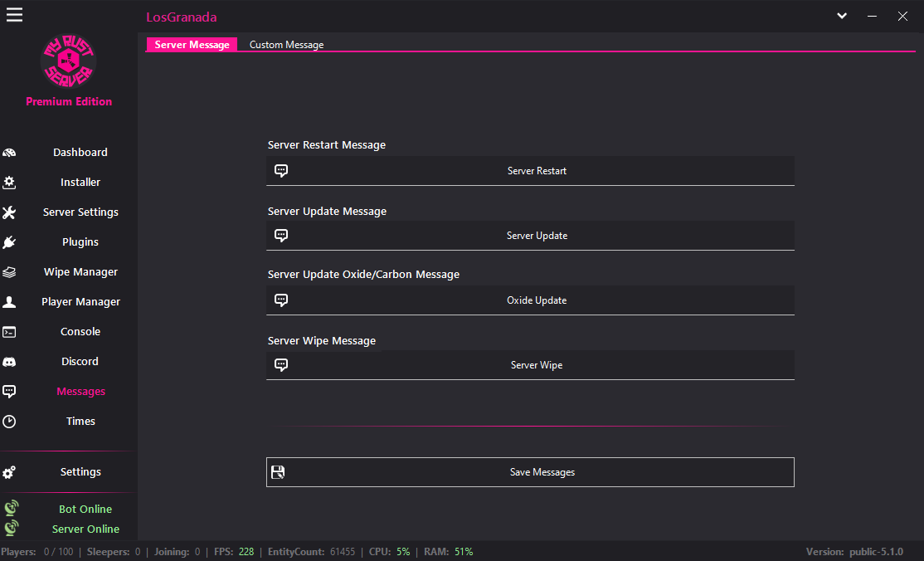Click the CPU 5% status value
This screenshot has height=561, width=924.
tap(403, 552)
